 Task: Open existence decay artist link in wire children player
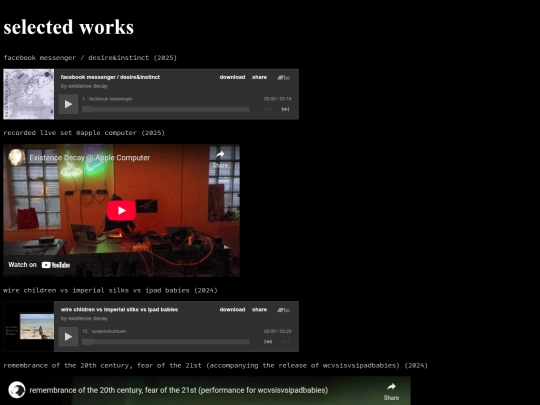(88, 319)
